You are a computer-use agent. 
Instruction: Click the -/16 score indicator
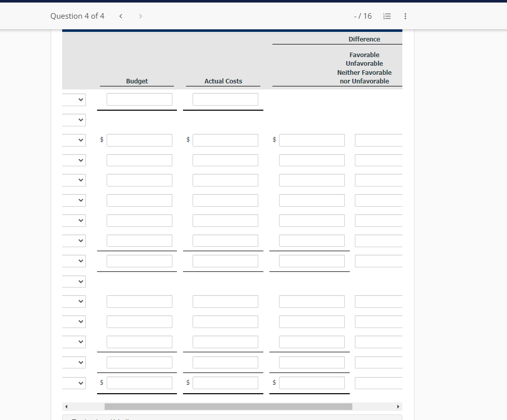[x=363, y=16]
